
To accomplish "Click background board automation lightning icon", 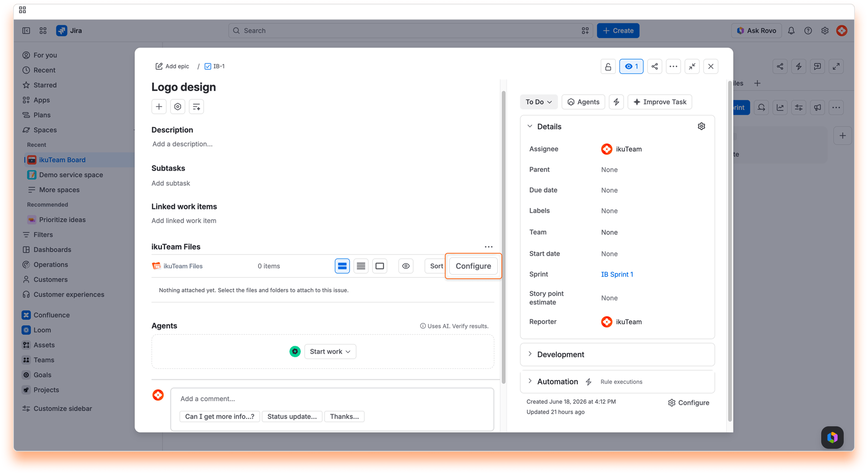I will coord(799,66).
